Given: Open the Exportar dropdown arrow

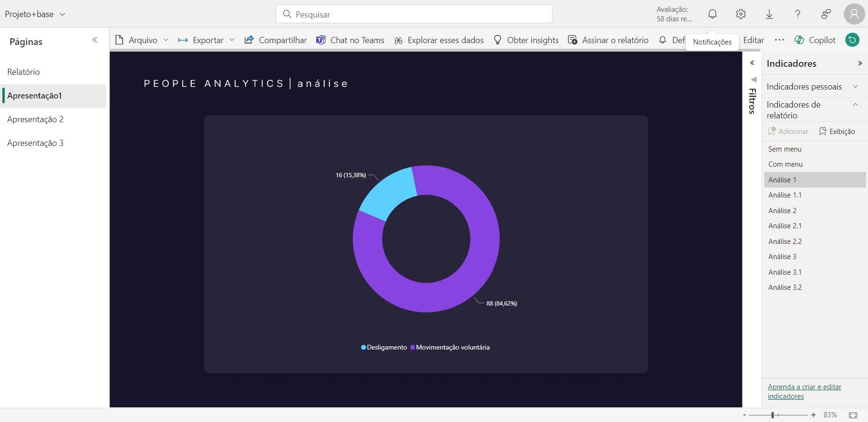Looking at the screenshot, I should (232, 40).
